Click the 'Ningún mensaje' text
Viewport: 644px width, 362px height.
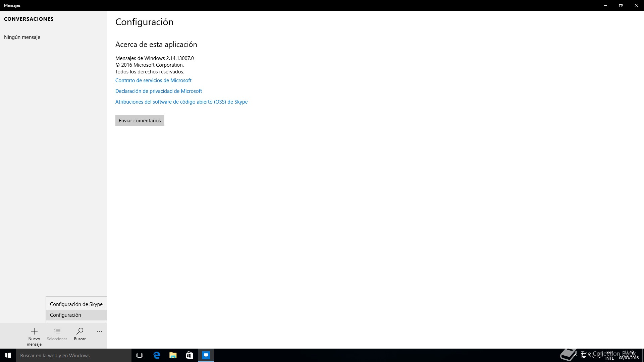[22, 37]
